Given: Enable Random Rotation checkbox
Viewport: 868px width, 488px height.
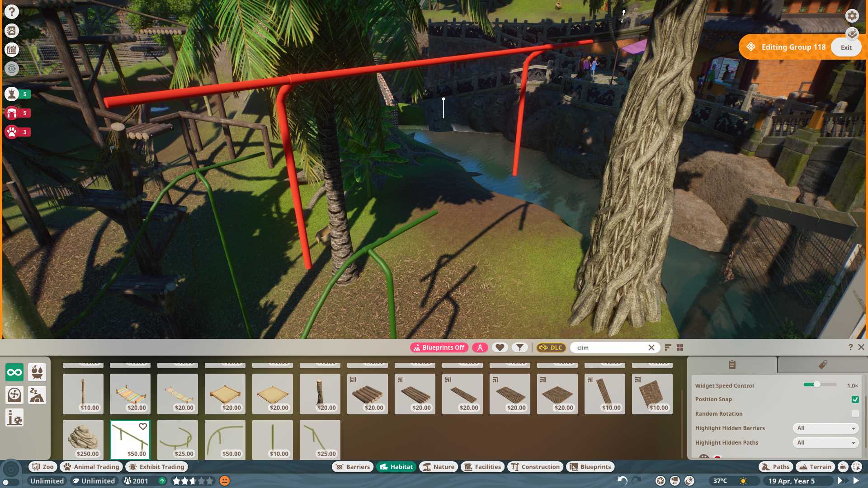Looking at the screenshot, I should 855,413.
